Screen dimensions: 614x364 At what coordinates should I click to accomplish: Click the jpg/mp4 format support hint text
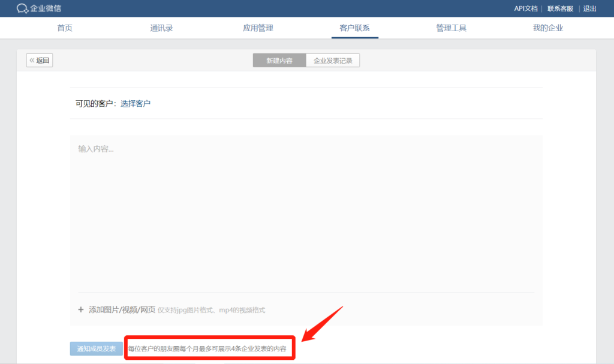[x=211, y=311]
